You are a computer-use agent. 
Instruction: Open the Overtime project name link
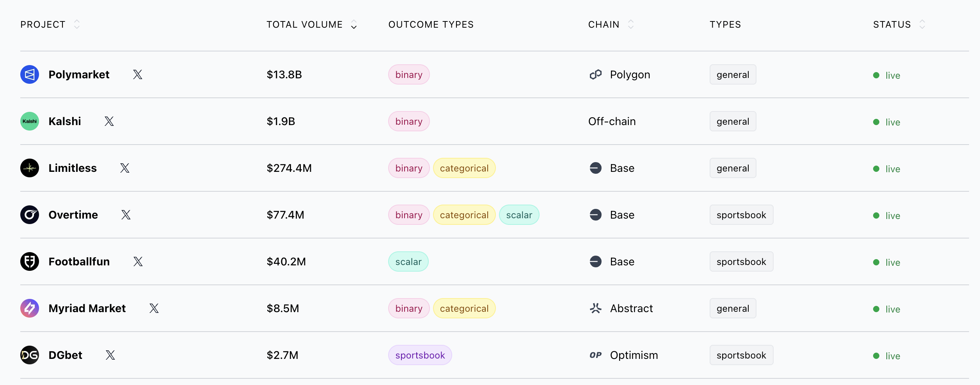73,215
